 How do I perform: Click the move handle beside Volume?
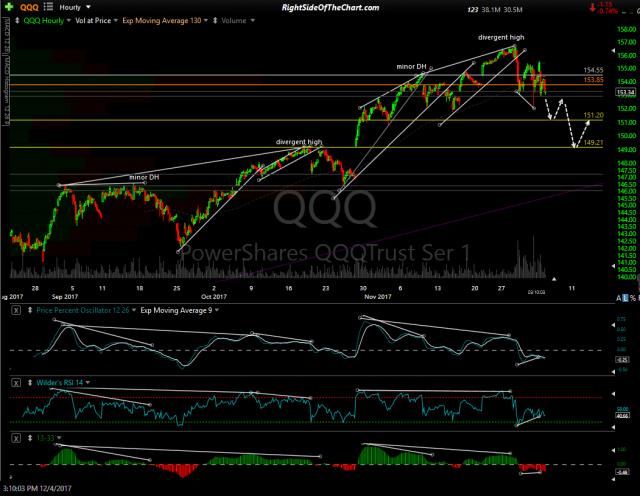tap(215, 20)
